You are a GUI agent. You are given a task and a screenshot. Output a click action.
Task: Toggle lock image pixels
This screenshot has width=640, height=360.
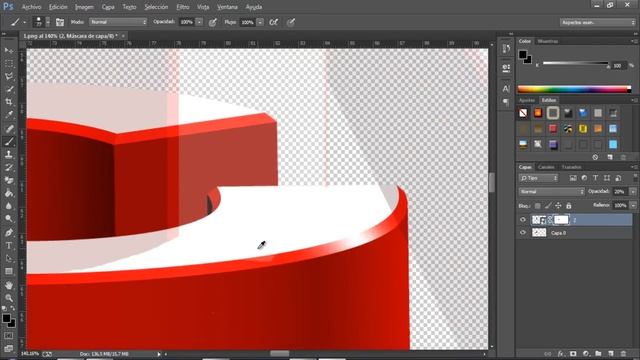(548, 206)
